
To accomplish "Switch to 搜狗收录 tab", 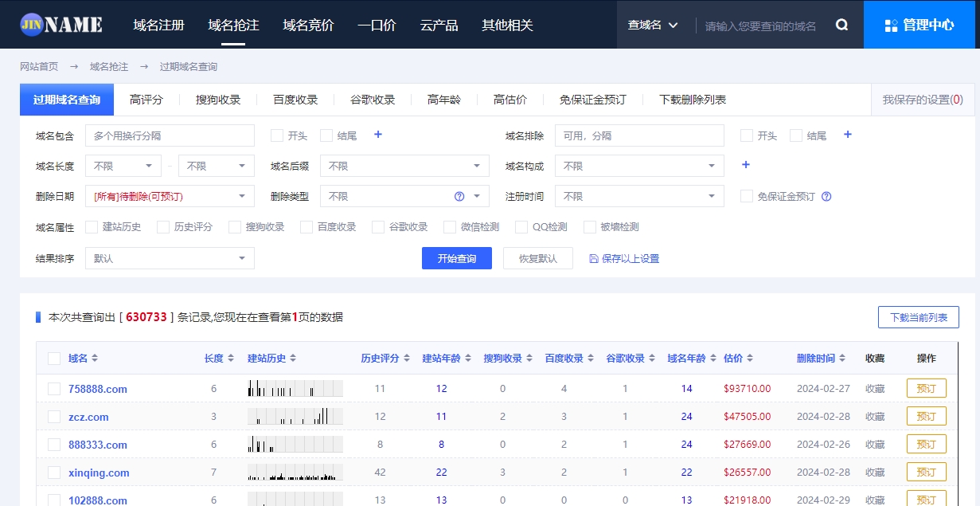I will [x=218, y=100].
